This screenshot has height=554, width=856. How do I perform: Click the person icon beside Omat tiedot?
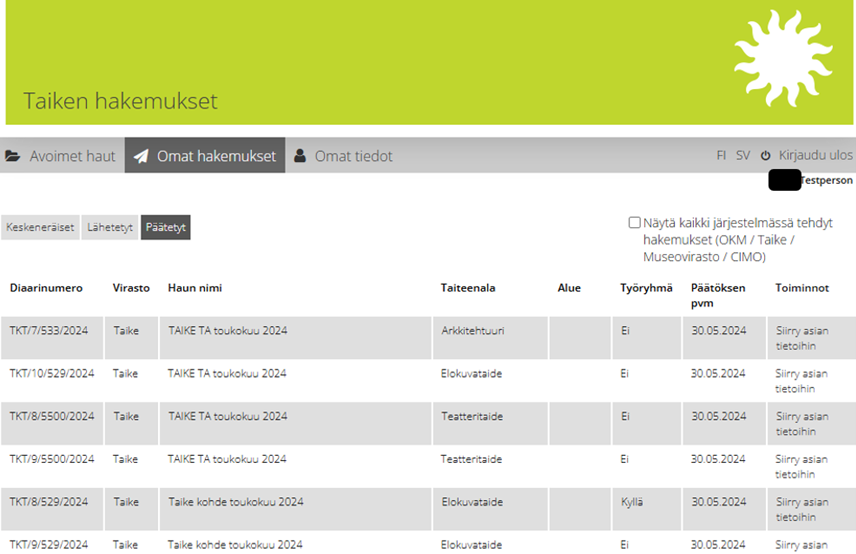pyautogui.click(x=300, y=157)
